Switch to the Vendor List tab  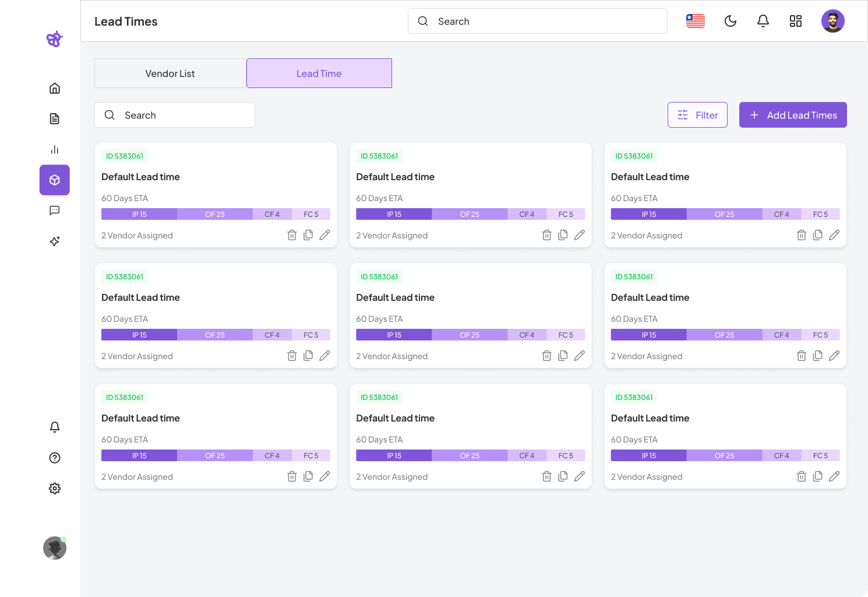(x=170, y=73)
